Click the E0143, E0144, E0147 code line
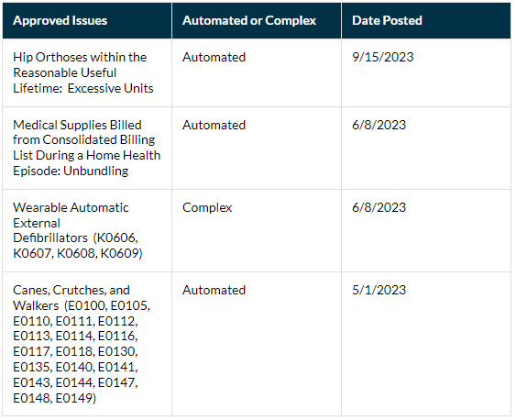This screenshot has width=516, height=420. pyautogui.click(x=75, y=382)
